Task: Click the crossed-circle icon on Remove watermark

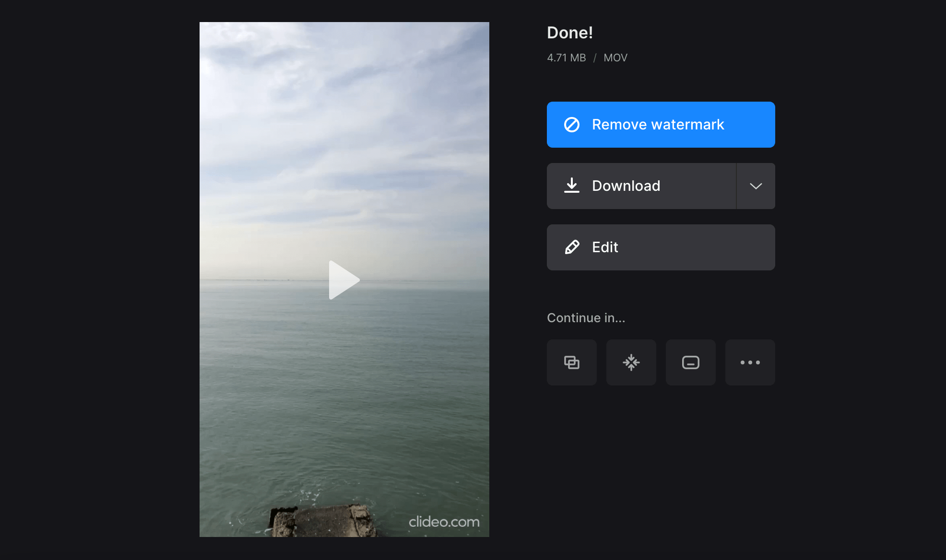Action: coord(572,124)
